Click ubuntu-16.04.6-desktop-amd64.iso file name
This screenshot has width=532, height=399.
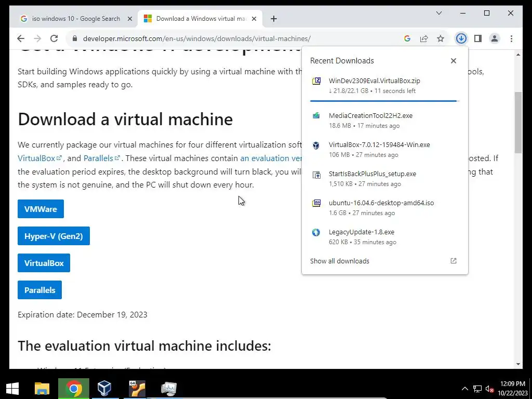pos(381,203)
